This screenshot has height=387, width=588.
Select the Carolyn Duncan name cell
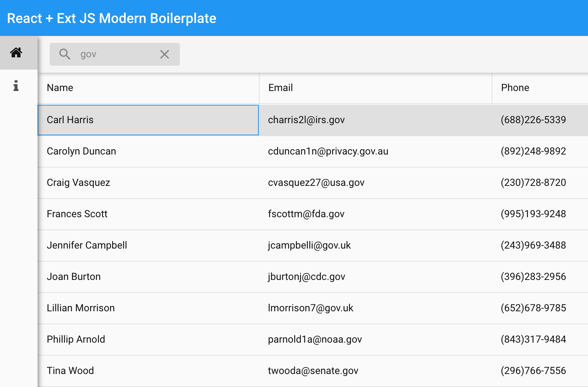pos(149,151)
